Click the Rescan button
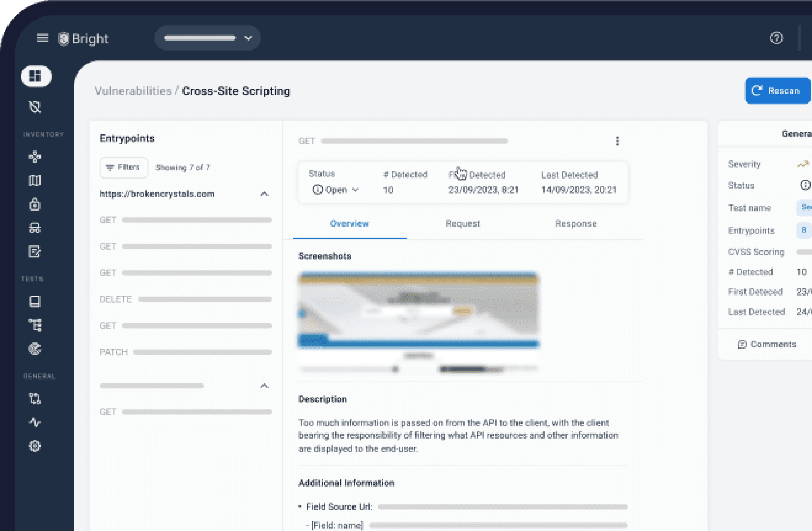This screenshot has width=812, height=531. (778, 91)
